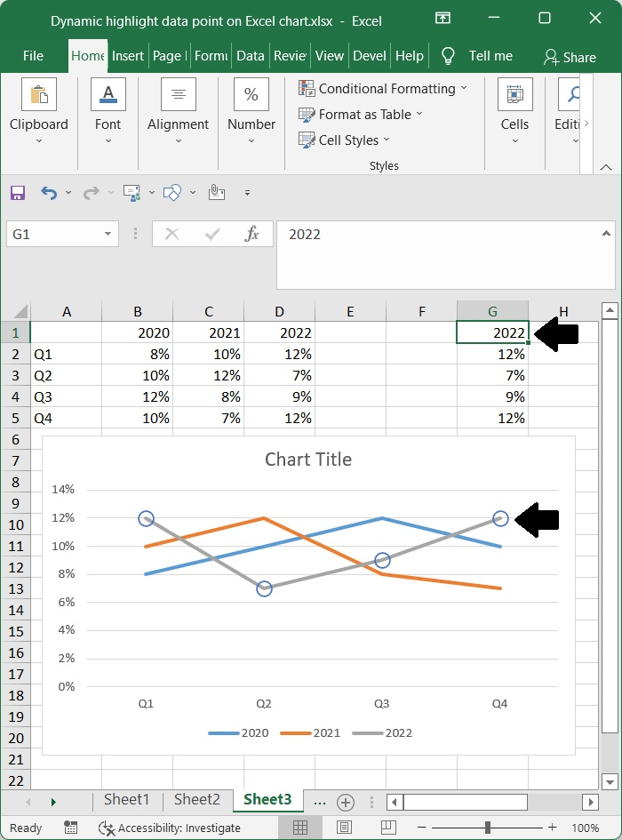Click the Tell me lightbulb icon

pos(447,56)
